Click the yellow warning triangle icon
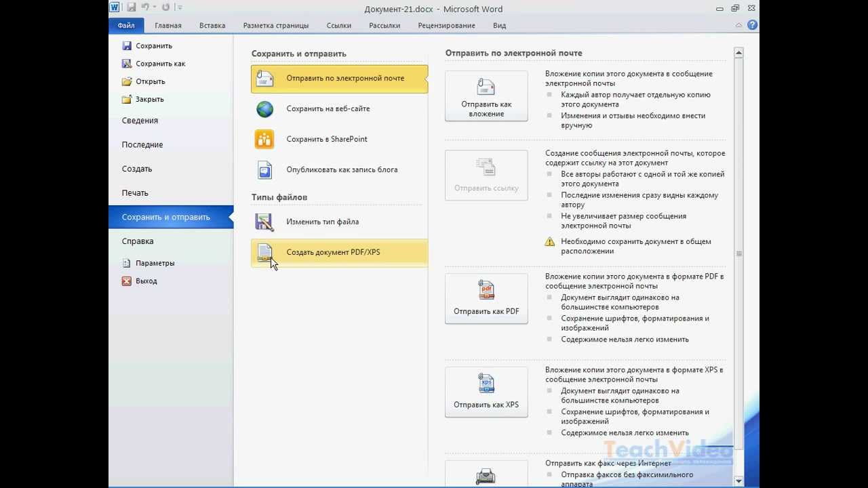Image resolution: width=868 pixels, height=488 pixels. [x=550, y=241]
